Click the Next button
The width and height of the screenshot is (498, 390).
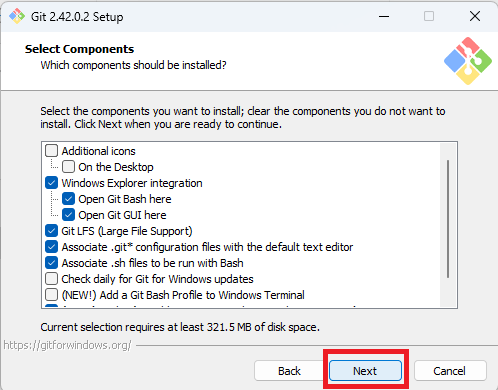365,371
